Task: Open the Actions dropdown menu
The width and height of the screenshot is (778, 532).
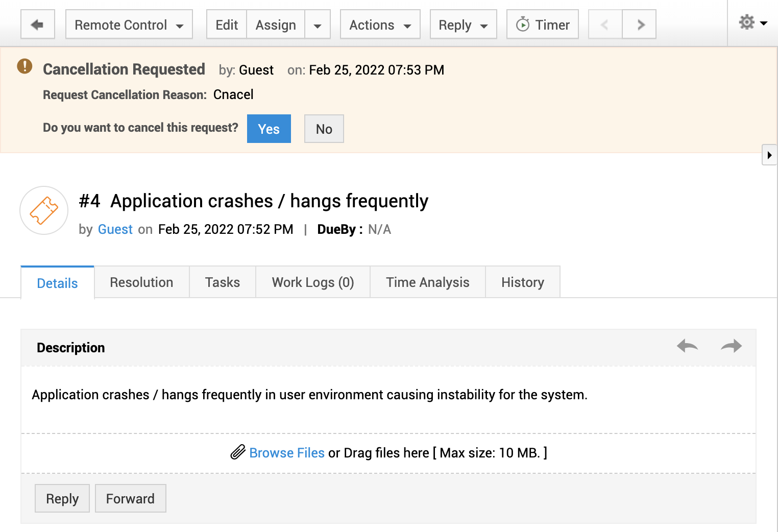Action: (380, 25)
